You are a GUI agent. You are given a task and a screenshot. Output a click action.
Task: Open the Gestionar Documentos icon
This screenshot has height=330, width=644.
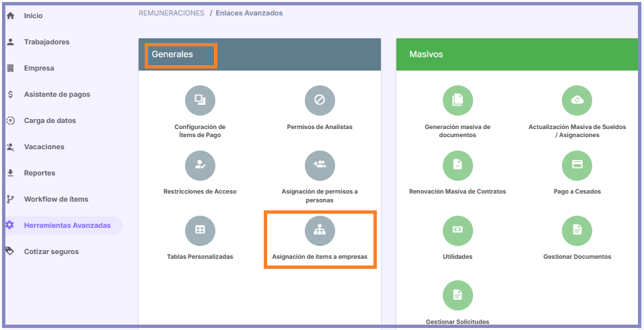[x=577, y=231]
